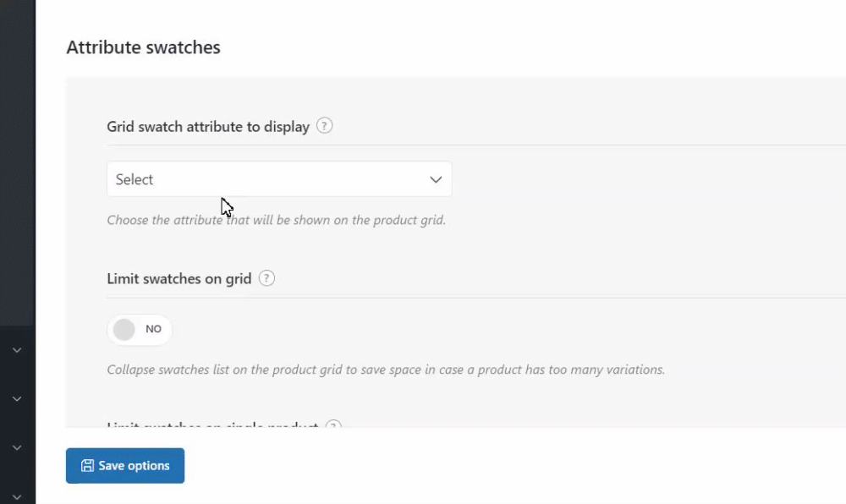This screenshot has height=504, width=846.
Task: Expand the third sidebar chevron from top
Action: point(17,447)
